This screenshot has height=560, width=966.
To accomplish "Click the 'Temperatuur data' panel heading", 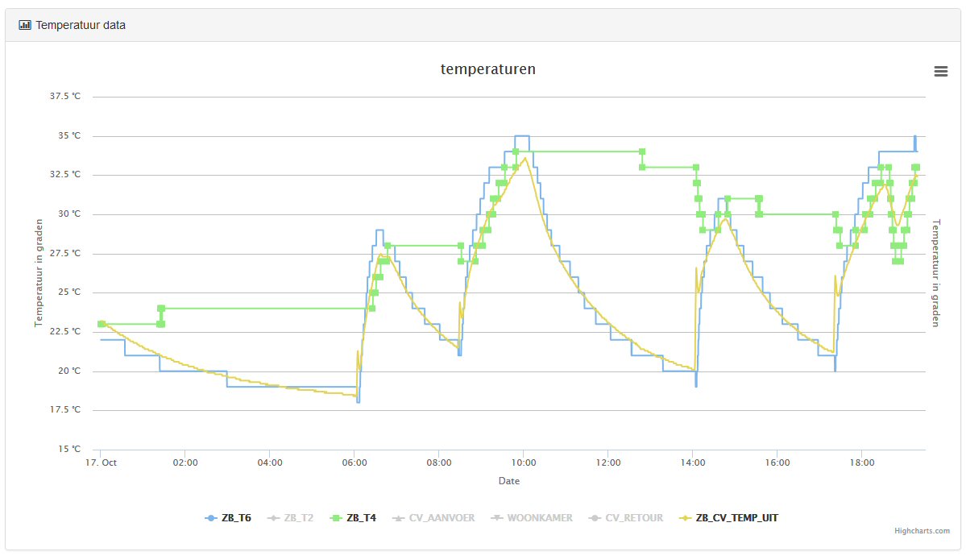I will pos(81,25).
